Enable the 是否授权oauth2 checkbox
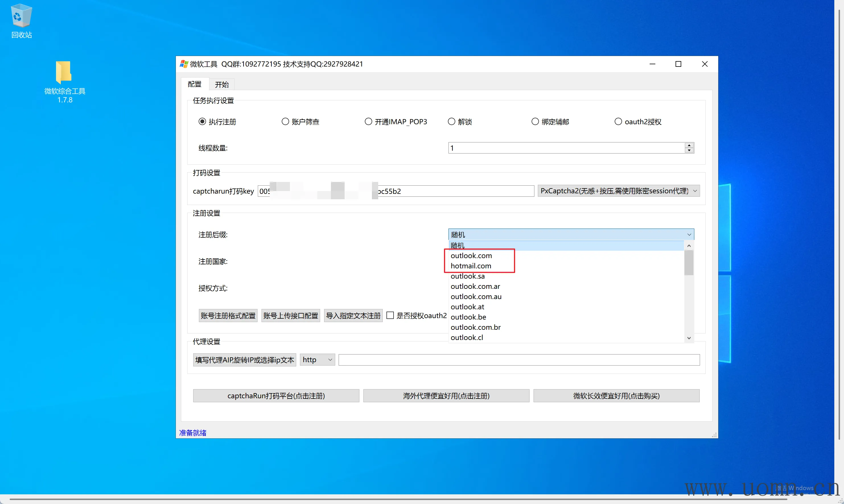This screenshot has width=844, height=504. point(390,316)
